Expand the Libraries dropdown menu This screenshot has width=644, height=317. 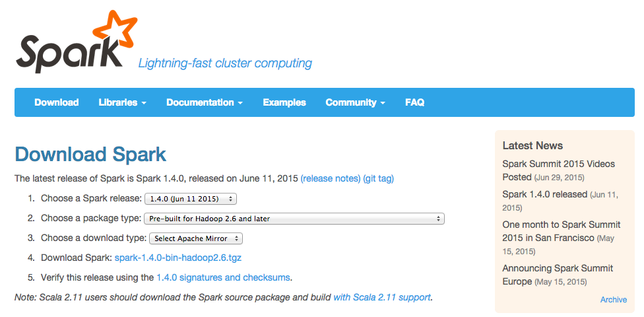pyautogui.click(x=122, y=102)
